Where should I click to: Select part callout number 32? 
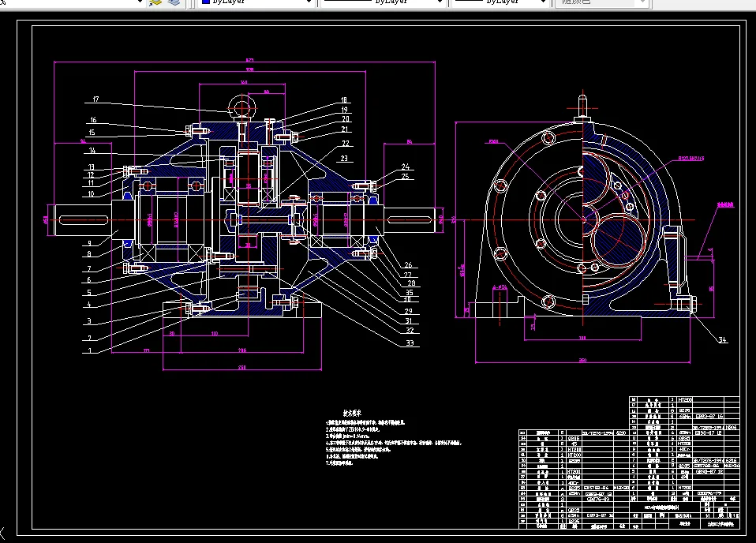(x=410, y=331)
